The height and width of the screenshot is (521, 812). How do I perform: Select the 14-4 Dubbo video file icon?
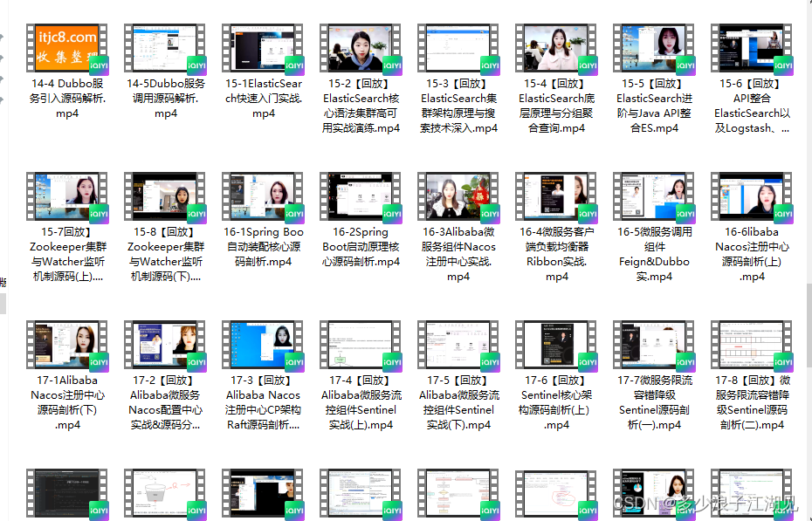[67, 48]
